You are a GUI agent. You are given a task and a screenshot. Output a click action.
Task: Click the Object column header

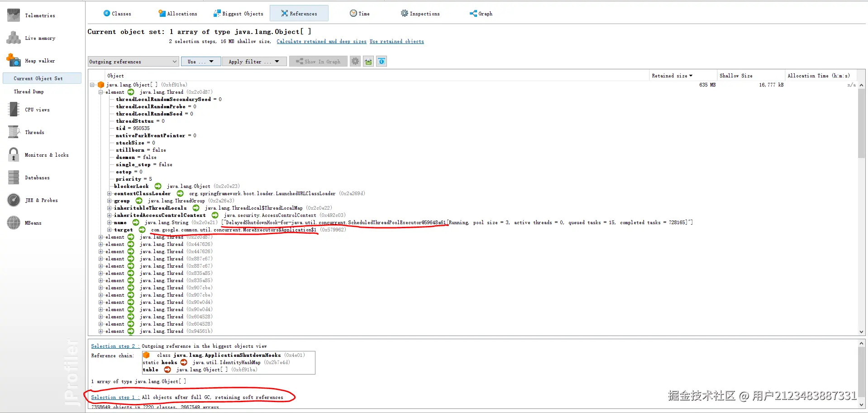[x=377, y=76]
